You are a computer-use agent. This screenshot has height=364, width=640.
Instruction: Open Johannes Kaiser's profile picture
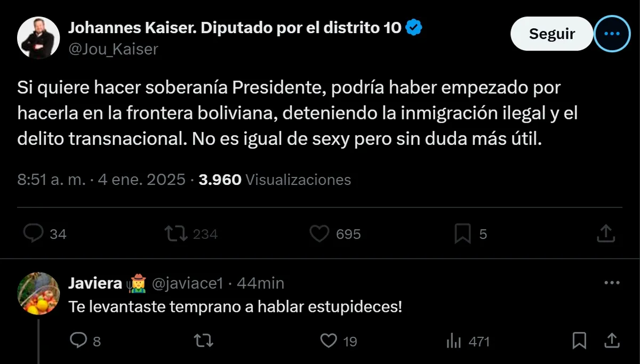[x=38, y=37]
